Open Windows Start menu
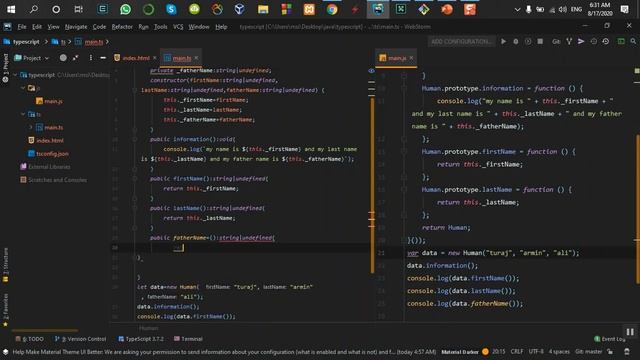Screen dimensions: 640x360 11,9
